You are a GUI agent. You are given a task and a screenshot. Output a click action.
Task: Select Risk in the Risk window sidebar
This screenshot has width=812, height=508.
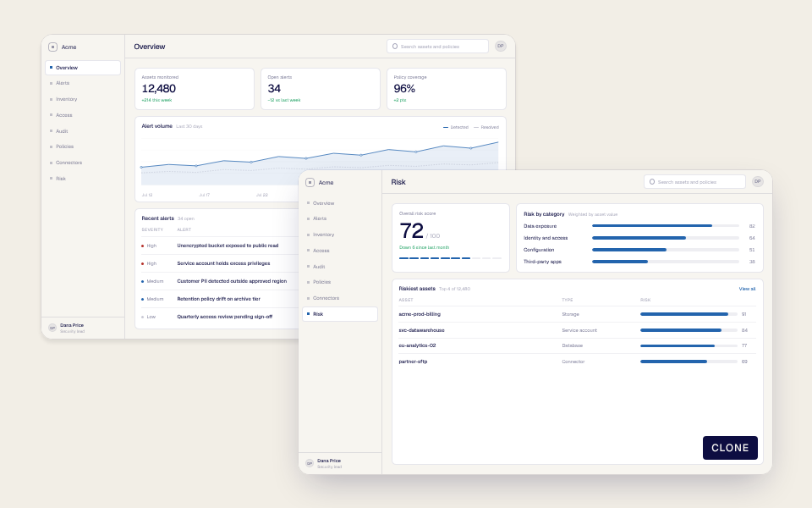click(340, 314)
